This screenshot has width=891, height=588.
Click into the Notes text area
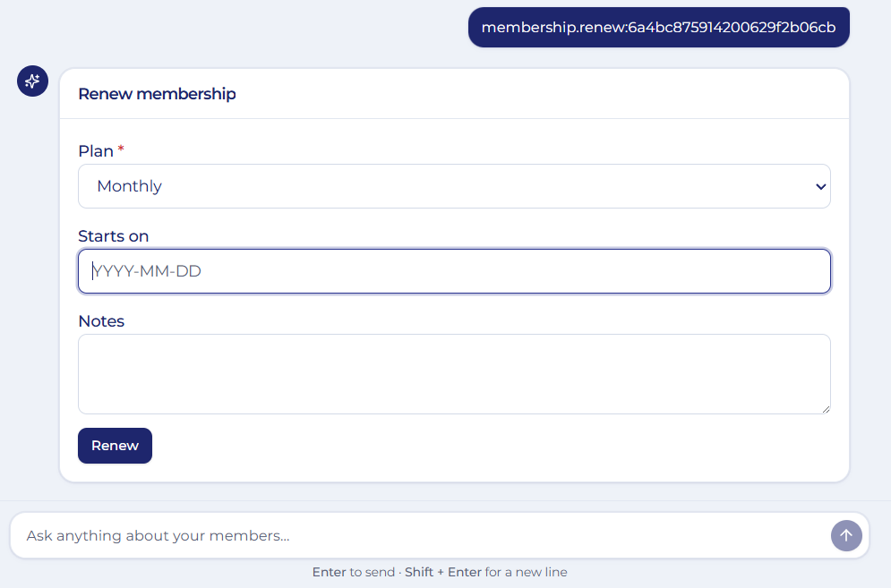(454, 374)
